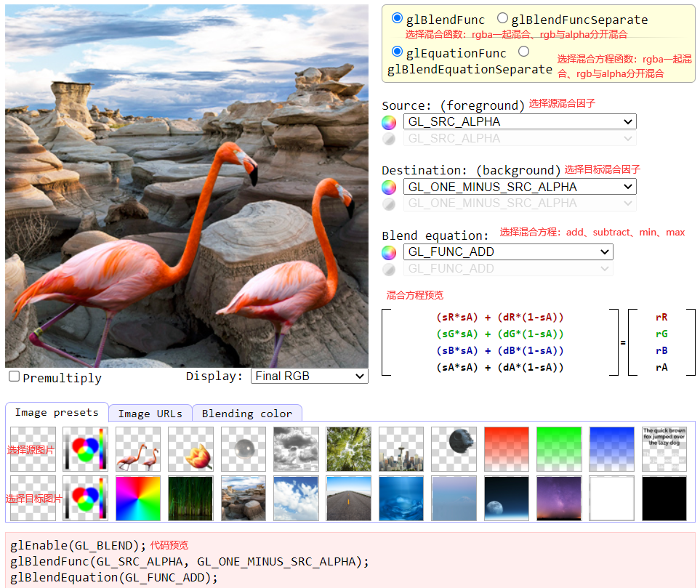Click the RGBA sphere icon beside Source dropdown
The image size is (700, 588).
(389, 121)
